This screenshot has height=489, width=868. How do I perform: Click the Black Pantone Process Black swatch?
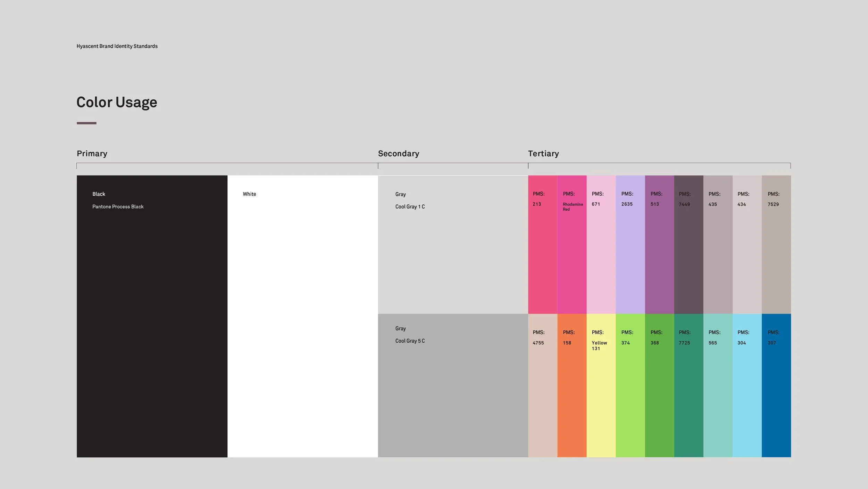click(x=152, y=316)
